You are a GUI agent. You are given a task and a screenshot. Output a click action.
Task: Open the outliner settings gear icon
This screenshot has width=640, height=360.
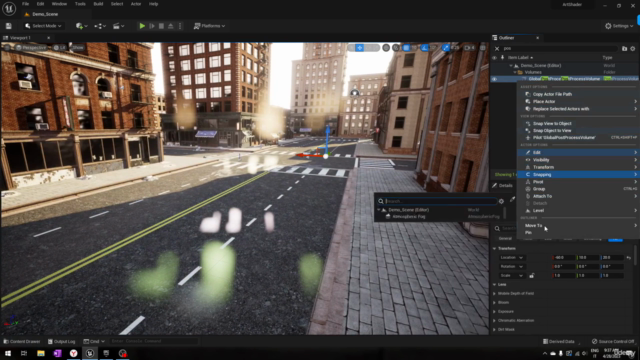click(x=633, y=49)
